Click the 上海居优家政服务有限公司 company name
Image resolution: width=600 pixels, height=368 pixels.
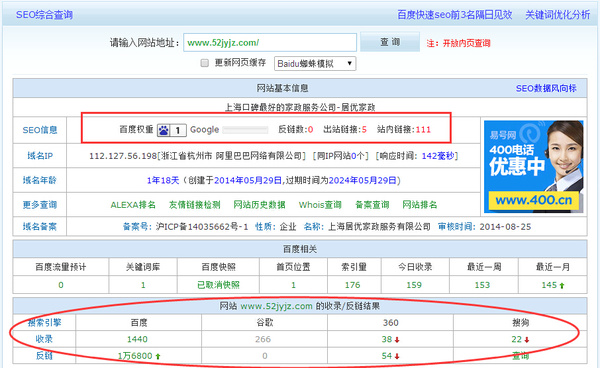pos(379,227)
